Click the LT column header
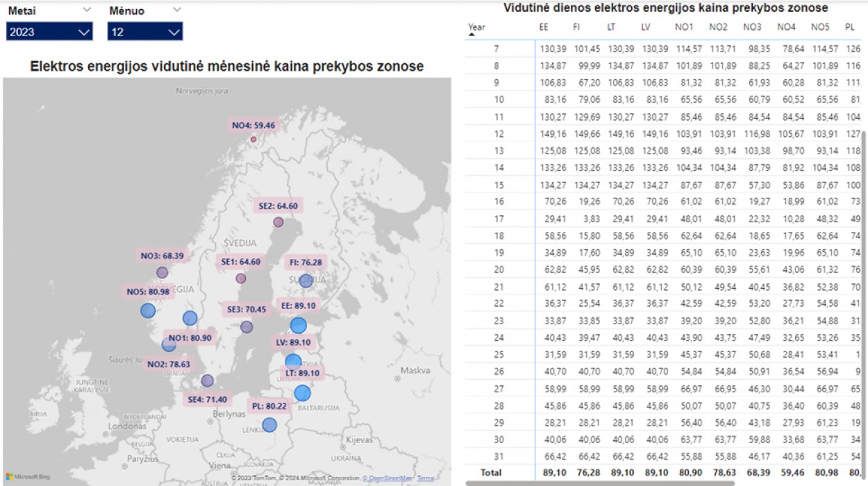This screenshot has height=486, width=868. (611, 27)
